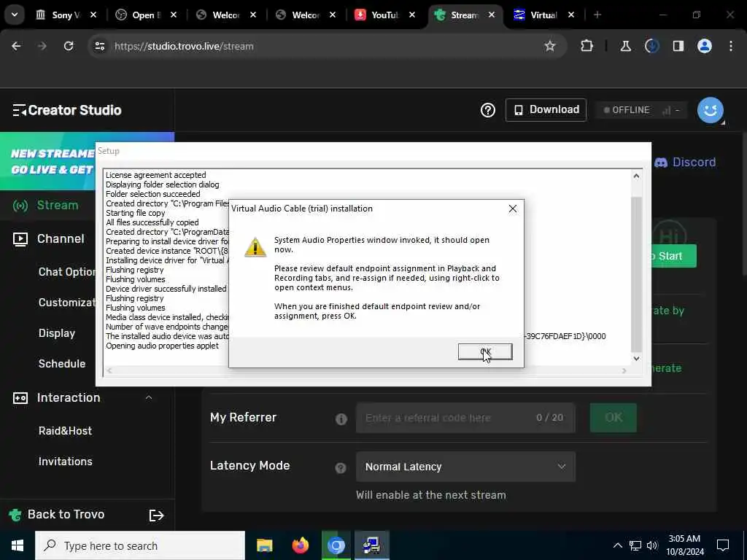This screenshot has width=747, height=560.
Task: Open Invitations in sidebar
Action: [65, 462]
